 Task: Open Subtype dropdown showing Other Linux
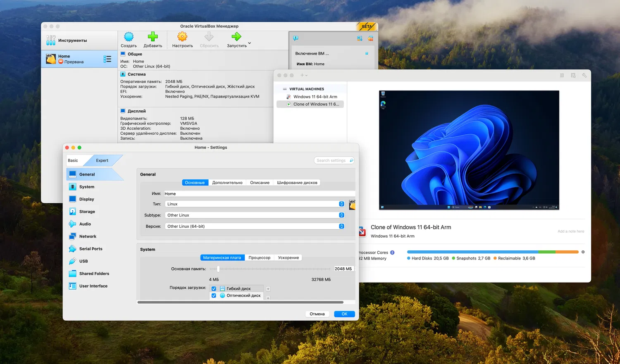tap(255, 215)
